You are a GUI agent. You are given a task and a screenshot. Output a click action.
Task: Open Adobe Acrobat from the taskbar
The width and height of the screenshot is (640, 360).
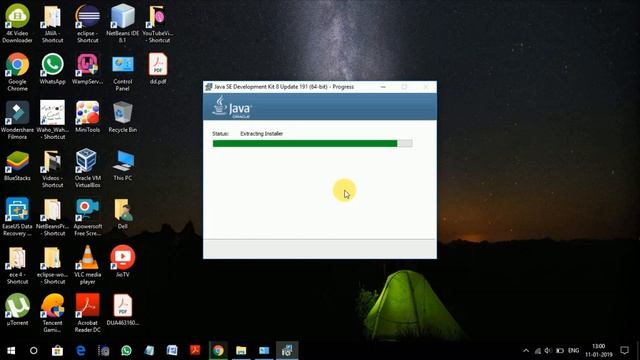pyautogui.click(x=195, y=350)
